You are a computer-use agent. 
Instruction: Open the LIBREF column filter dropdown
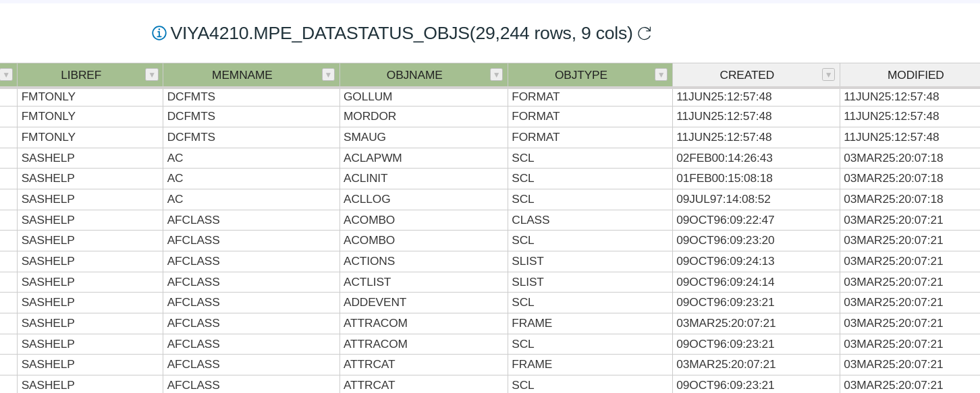click(x=152, y=75)
